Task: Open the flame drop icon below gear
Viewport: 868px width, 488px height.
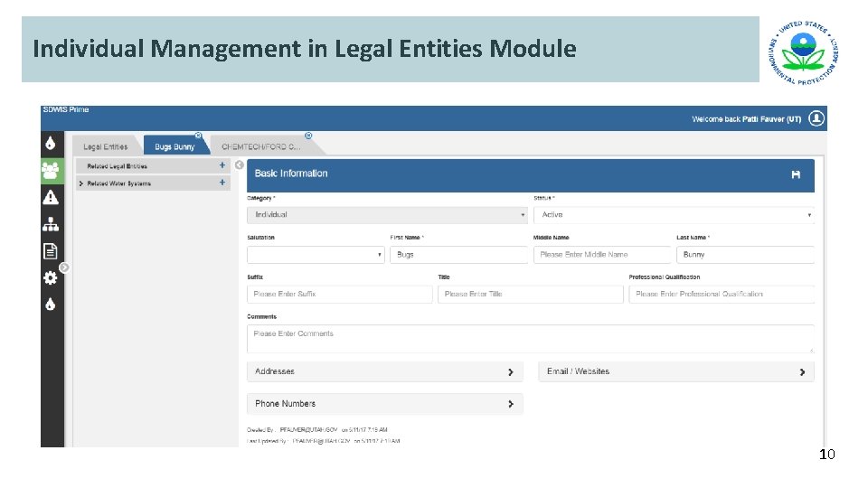Action: [51, 305]
